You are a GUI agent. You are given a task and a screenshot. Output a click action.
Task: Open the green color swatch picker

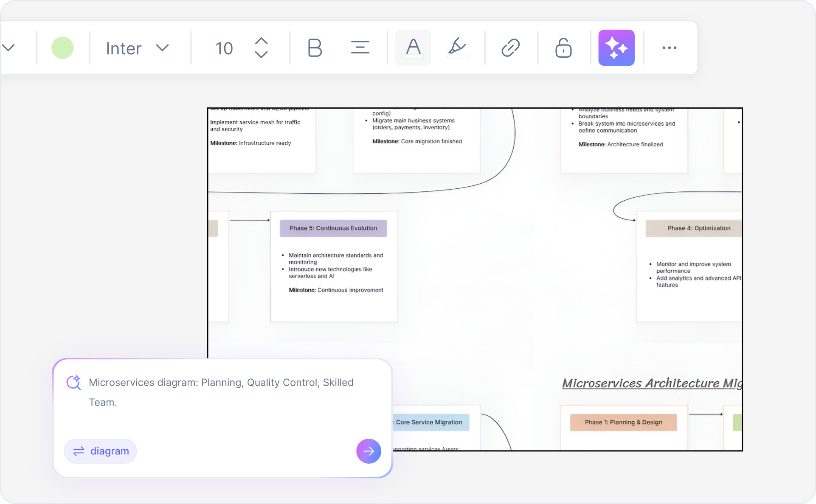[x=62, y=48]
